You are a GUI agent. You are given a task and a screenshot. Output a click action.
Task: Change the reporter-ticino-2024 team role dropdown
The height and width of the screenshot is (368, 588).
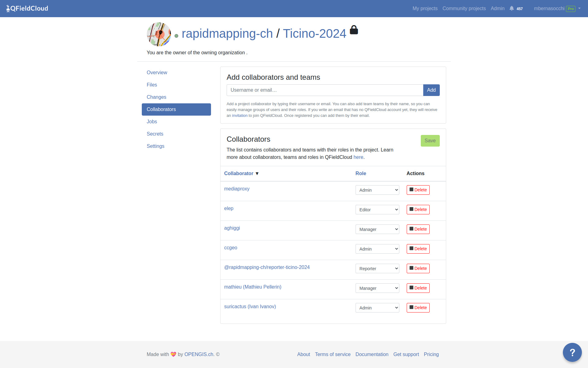pos(377,269)
